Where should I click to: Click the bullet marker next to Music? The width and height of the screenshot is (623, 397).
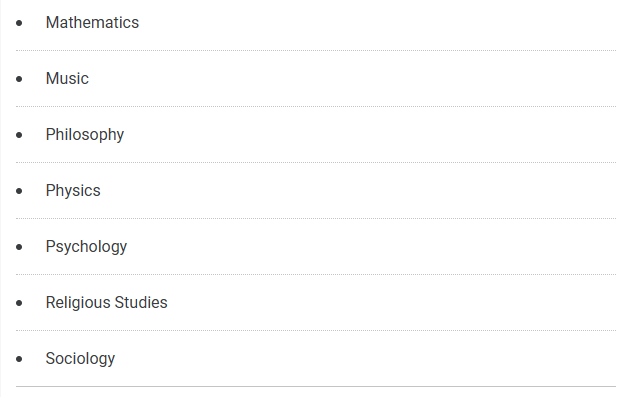(x=19, y=79)
